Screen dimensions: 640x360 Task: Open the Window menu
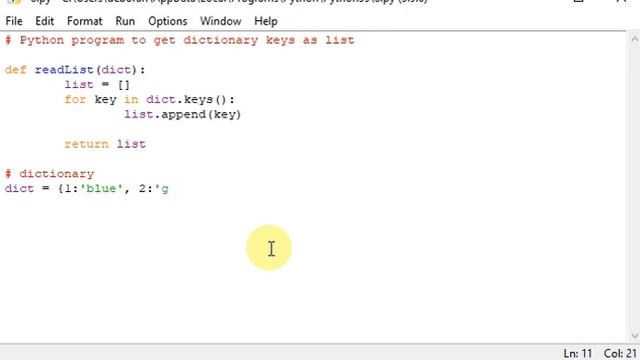point(220,21)
